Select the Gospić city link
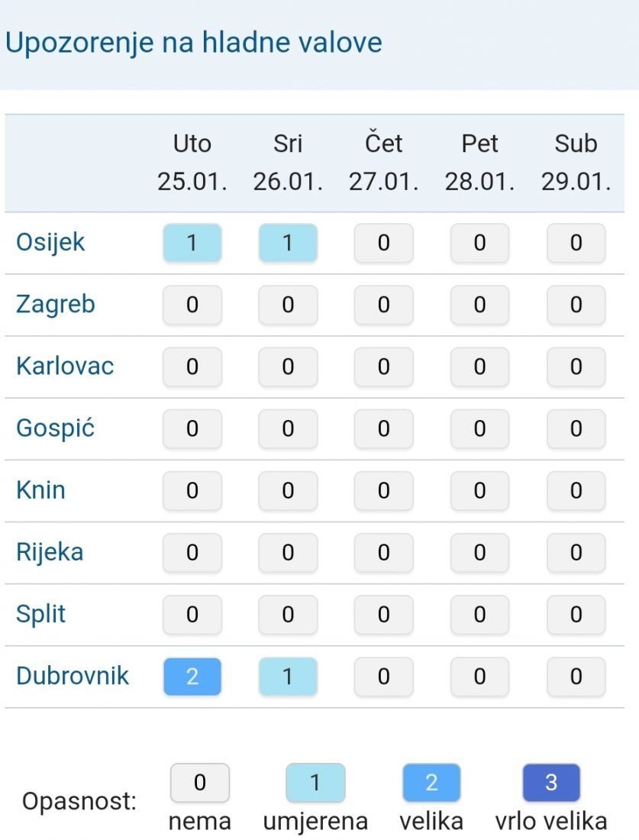Image resolution: width=639 pixels, height=840 pixels. pyautogui.click(x=55, y=428)
